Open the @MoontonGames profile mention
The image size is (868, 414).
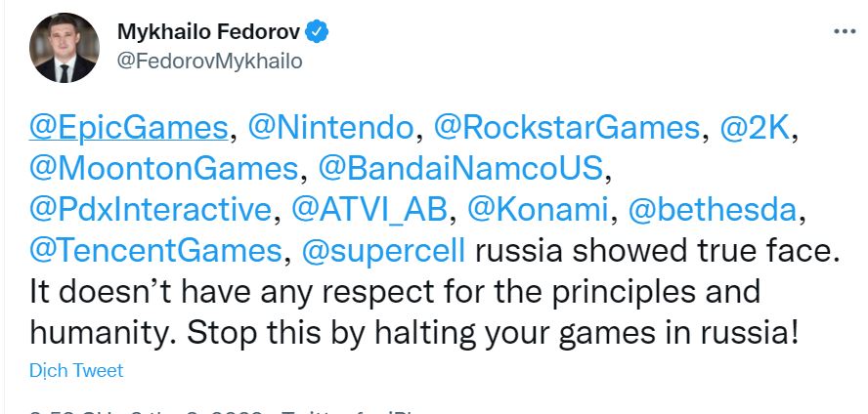click(x=161, y=168)
